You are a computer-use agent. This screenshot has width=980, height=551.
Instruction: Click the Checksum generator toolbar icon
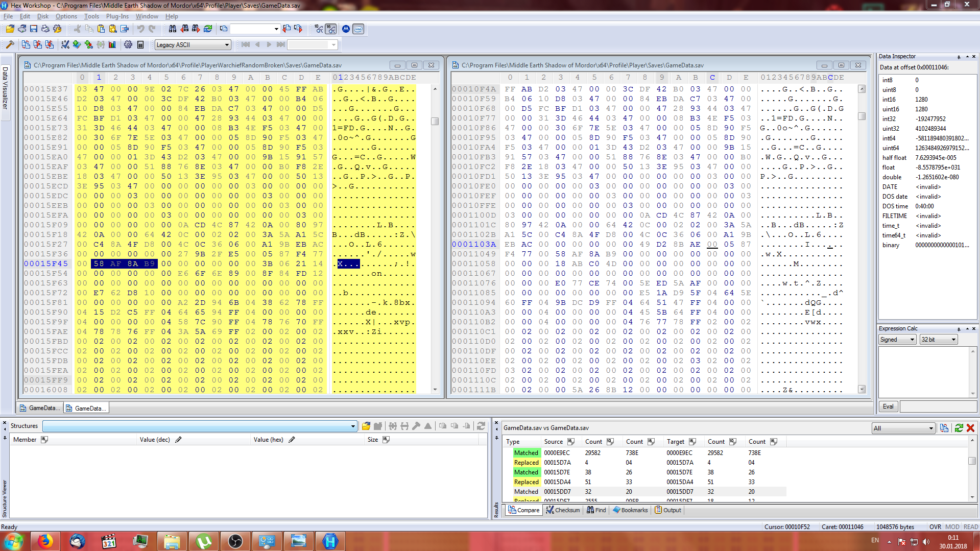click(x=65, y=44)
